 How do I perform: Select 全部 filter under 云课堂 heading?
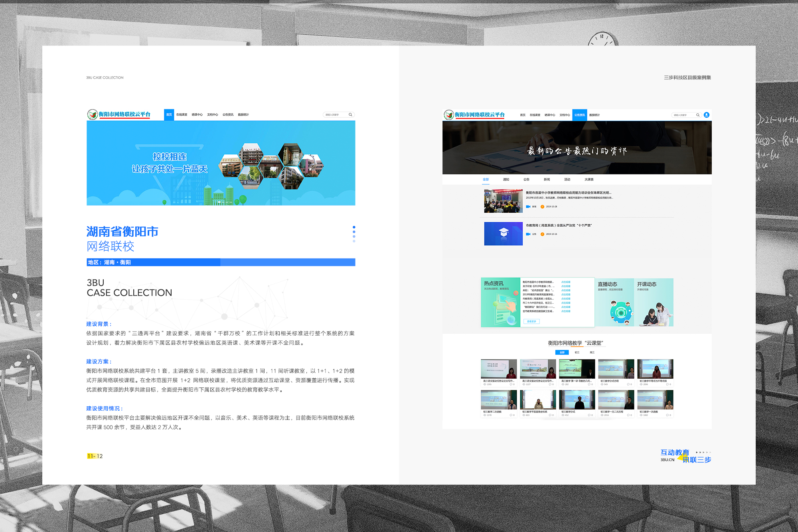coord(562,352)
